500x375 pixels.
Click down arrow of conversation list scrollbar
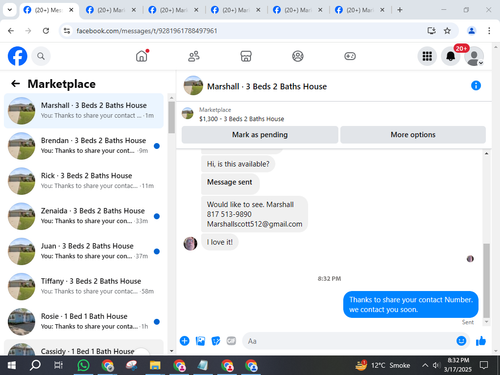tap(172, 351)
